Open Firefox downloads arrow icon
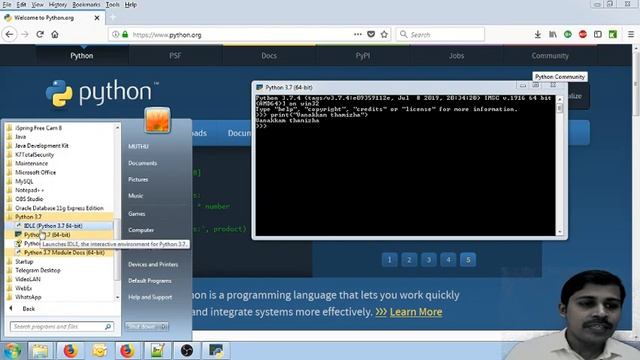The height and width of the screenshot is (360, 640). point(538,34)
